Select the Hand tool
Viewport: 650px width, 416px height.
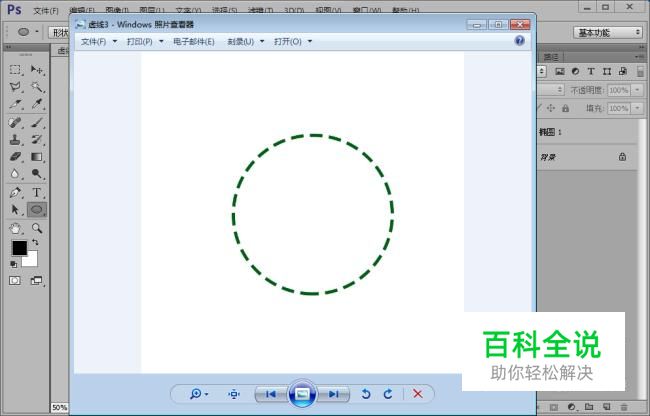pos(15,228)
